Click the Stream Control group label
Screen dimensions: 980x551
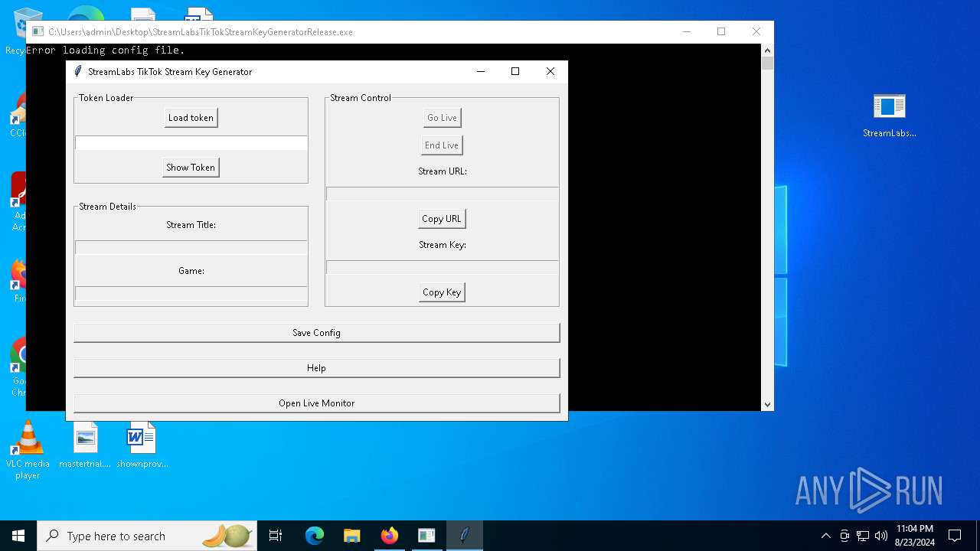point(361,98)
